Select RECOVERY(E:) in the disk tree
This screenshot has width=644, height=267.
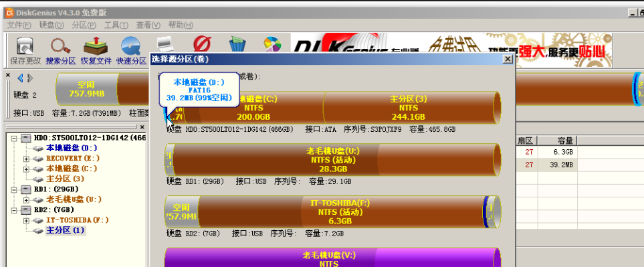(73, 158)
